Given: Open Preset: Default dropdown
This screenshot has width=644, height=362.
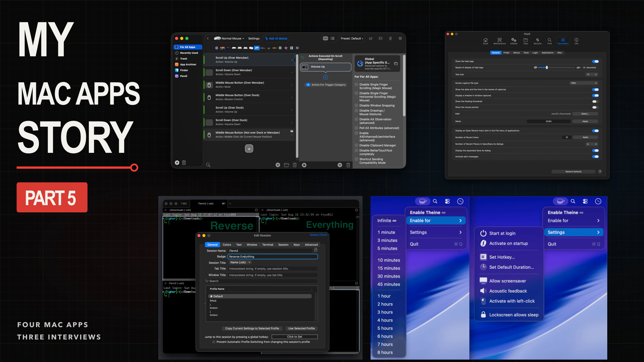Looking at the screenshot, I should point(352,38).
